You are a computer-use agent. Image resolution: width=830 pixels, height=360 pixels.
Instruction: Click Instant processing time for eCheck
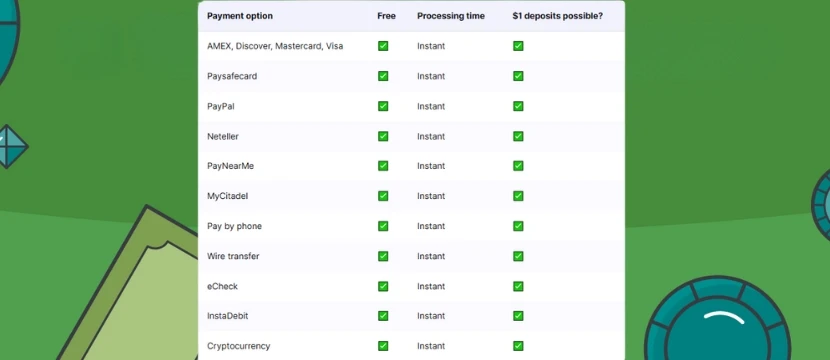coord(431,286)
